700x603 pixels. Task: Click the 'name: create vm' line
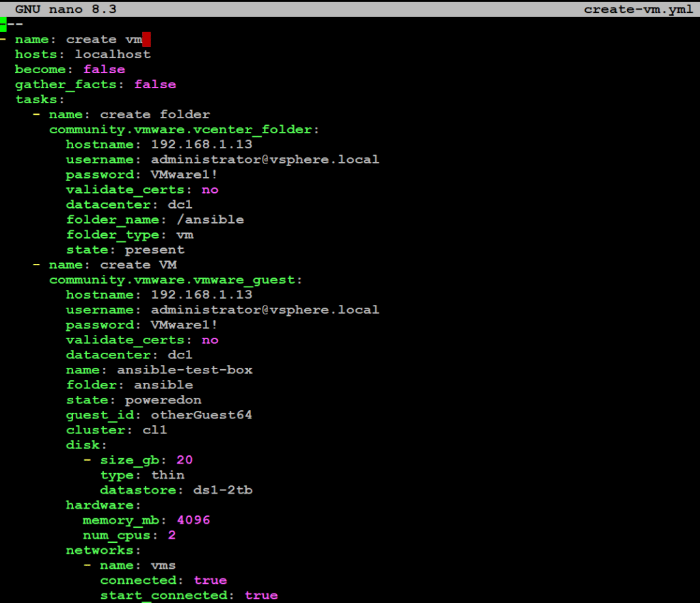(79, 39)
